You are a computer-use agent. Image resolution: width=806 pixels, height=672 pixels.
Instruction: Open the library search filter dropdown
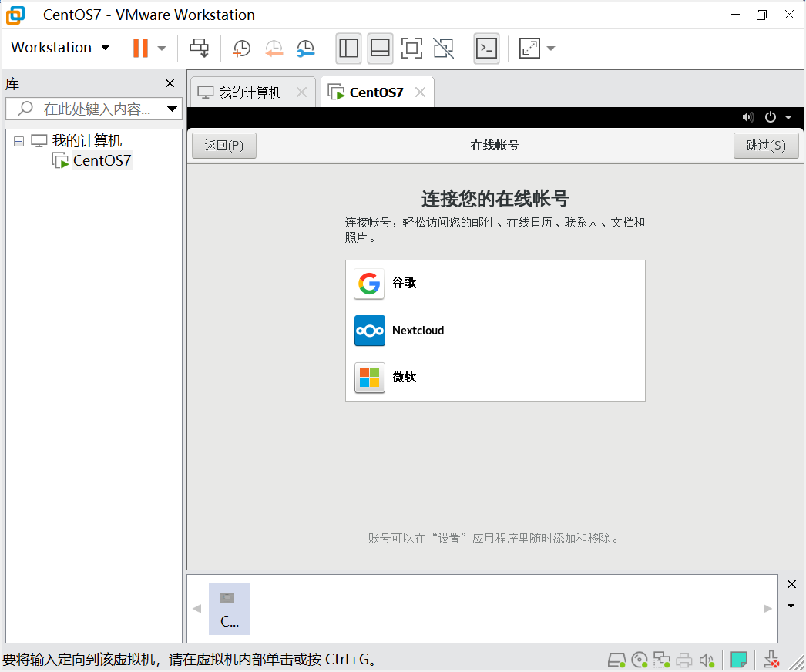click(172, 109)
